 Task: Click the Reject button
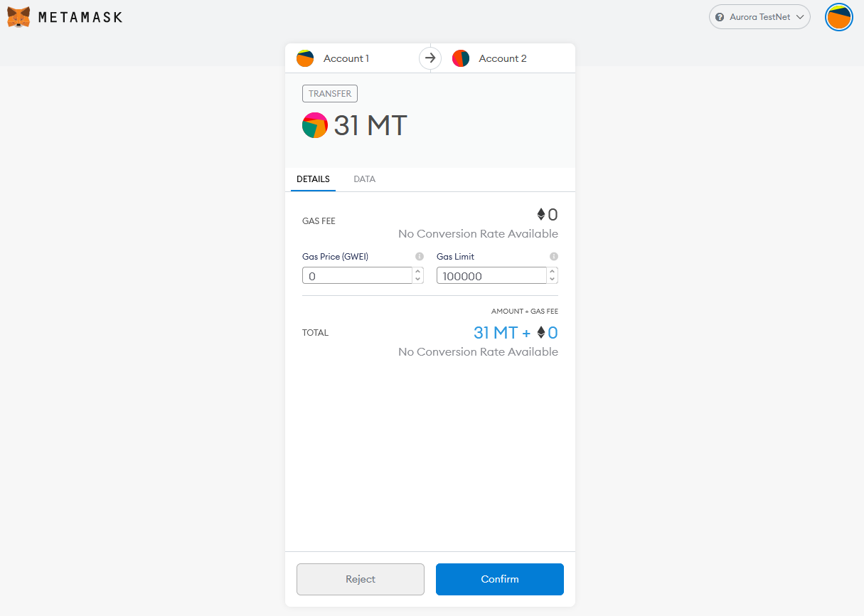point(361,579)
